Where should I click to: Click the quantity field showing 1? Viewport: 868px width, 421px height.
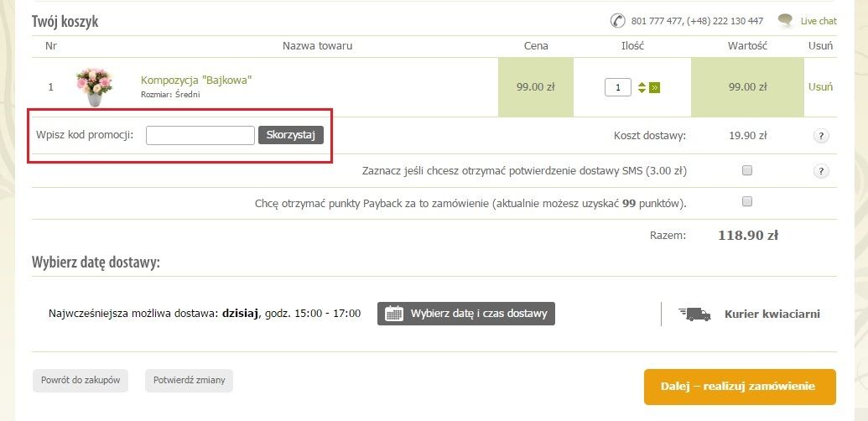[618, 87]
